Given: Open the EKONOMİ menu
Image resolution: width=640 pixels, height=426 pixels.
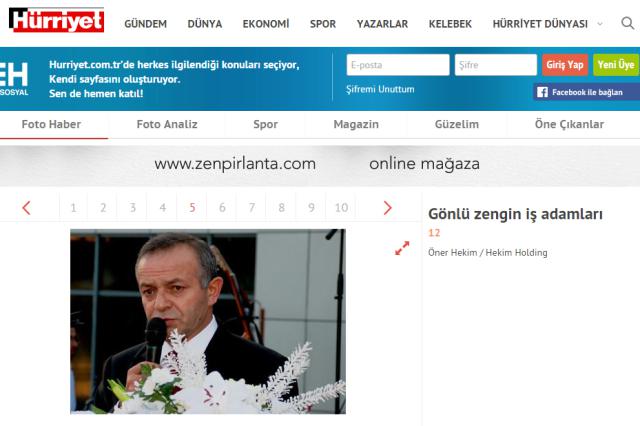Looking at the screenshot, I should pos(266,24).
